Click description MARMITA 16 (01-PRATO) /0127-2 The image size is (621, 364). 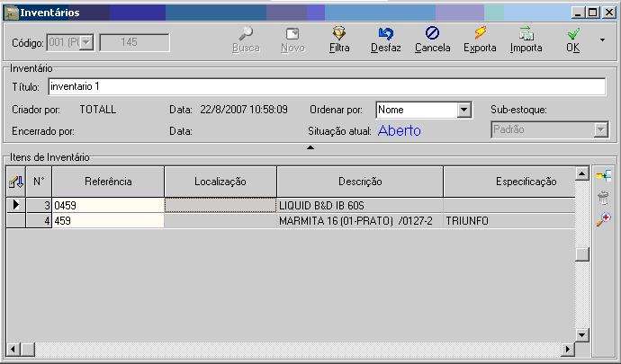coord(355,221)
